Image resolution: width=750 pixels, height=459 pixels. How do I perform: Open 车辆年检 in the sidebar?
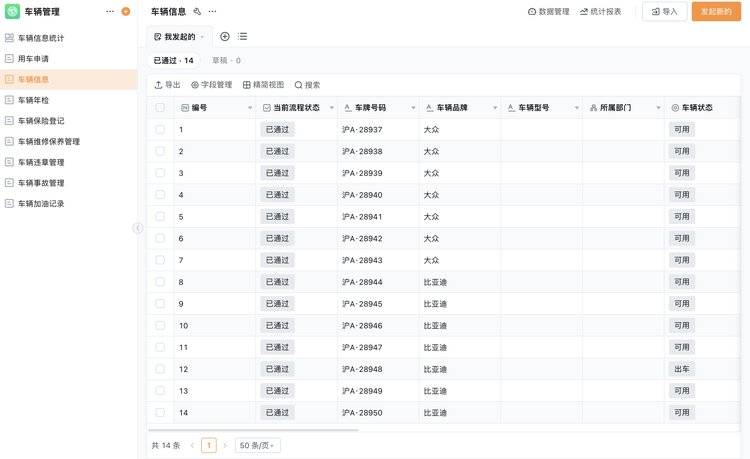33,100
